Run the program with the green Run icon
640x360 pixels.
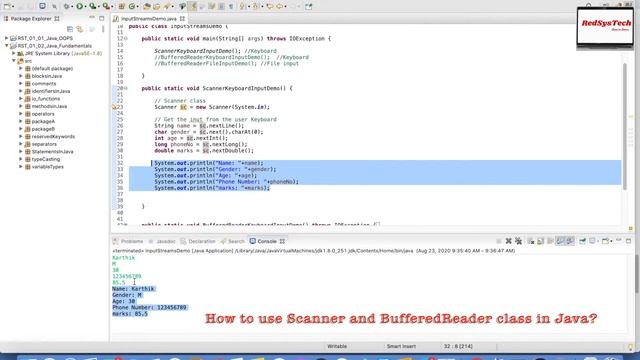pos(80,6)
